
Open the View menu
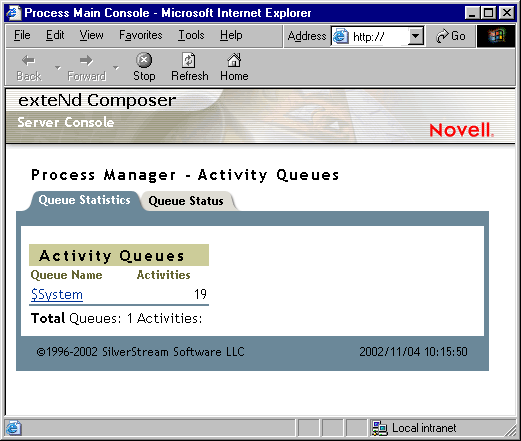(x=91, y=35)
